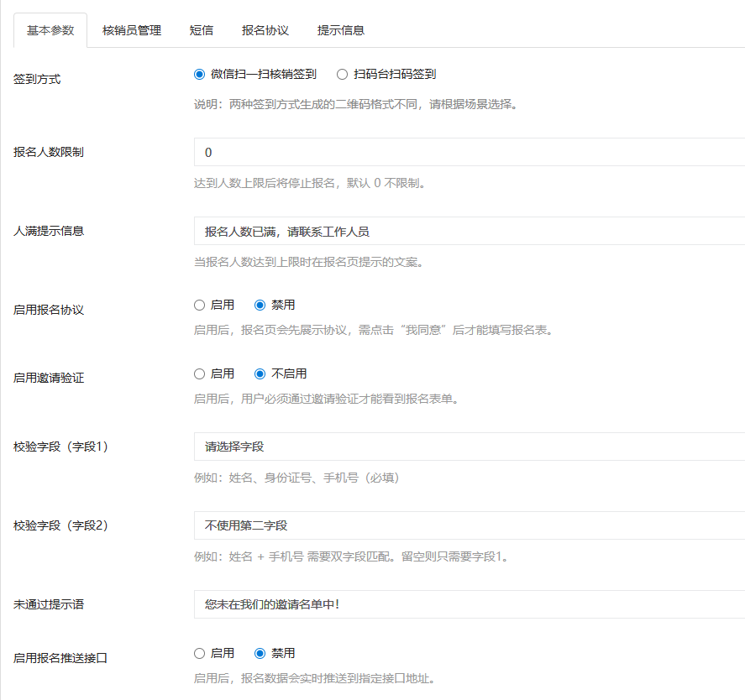Select 扫码台扫码签到 radio option
The height and width of the screenshot is (700, 745).
(x=342, y=74)
